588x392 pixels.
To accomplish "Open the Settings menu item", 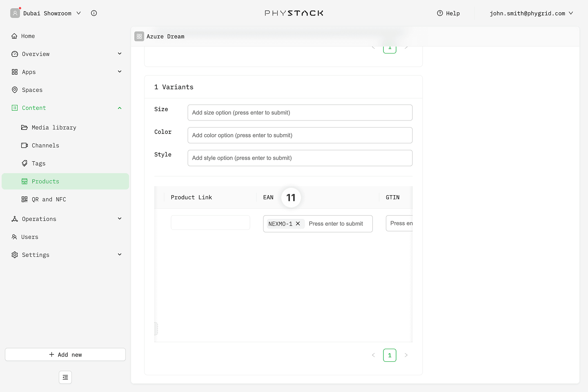I will pyautogui.click(x=65, y=255).
